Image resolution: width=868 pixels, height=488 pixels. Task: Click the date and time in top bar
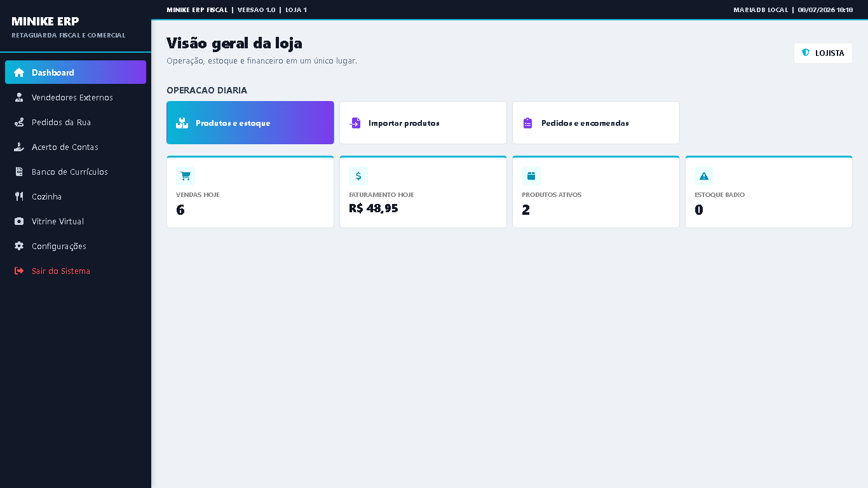coord(825,10)
